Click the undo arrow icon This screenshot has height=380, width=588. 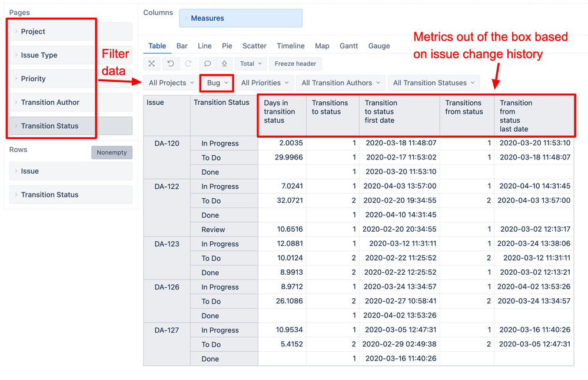click(x=171, y=64)
